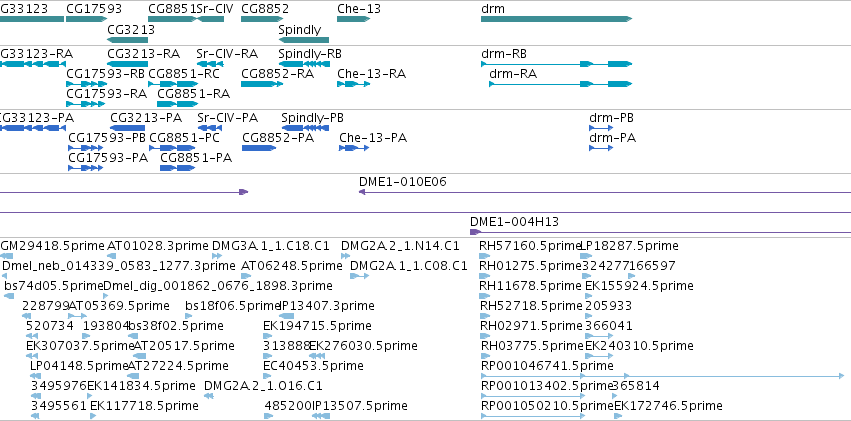This screenshot has height=421, width=851.
Task: Select the drm gene feature bar
Action: point(556,19)
